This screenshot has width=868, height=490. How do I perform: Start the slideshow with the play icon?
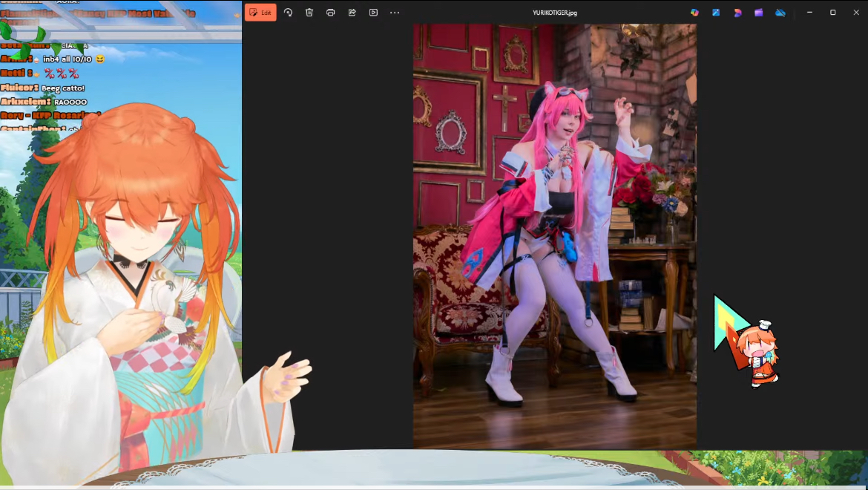click(374, 12)
